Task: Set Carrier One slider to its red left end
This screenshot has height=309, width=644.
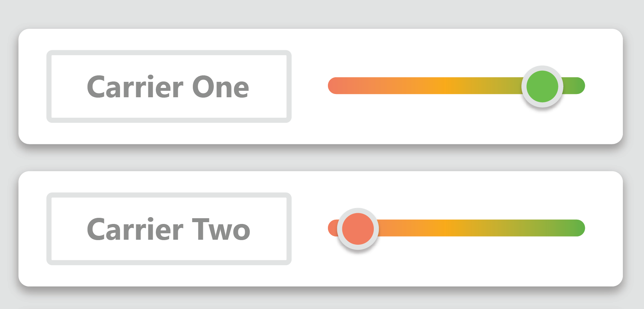Action: coord(334,86)
